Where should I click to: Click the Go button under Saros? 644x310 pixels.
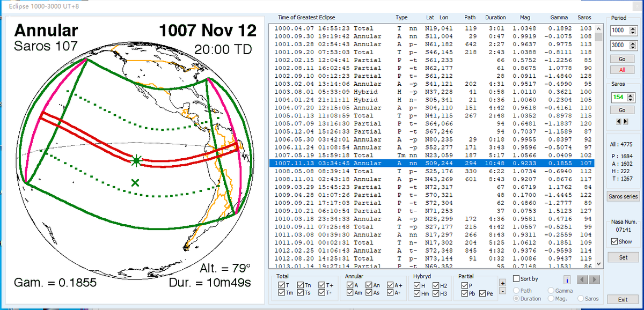click(x=621, y=110)
